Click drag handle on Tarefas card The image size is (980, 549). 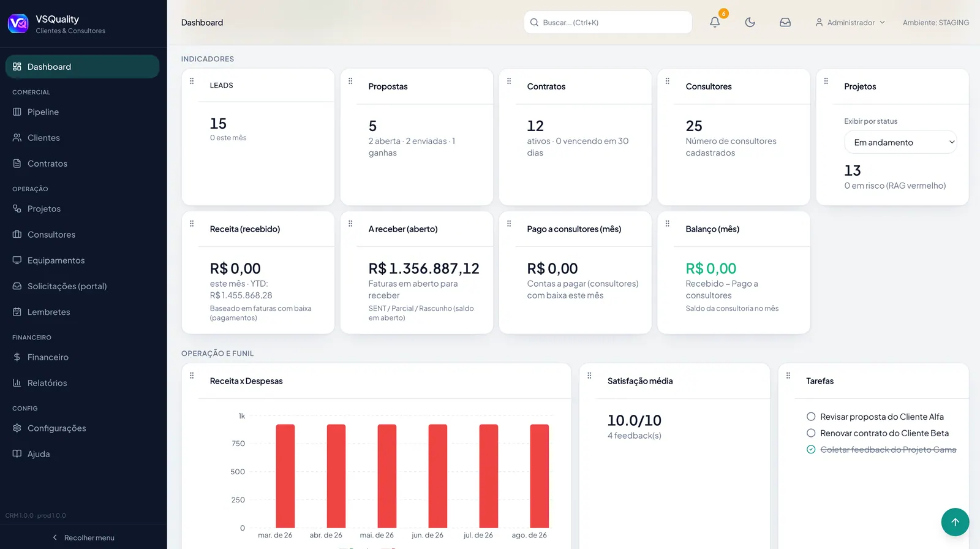788,376
